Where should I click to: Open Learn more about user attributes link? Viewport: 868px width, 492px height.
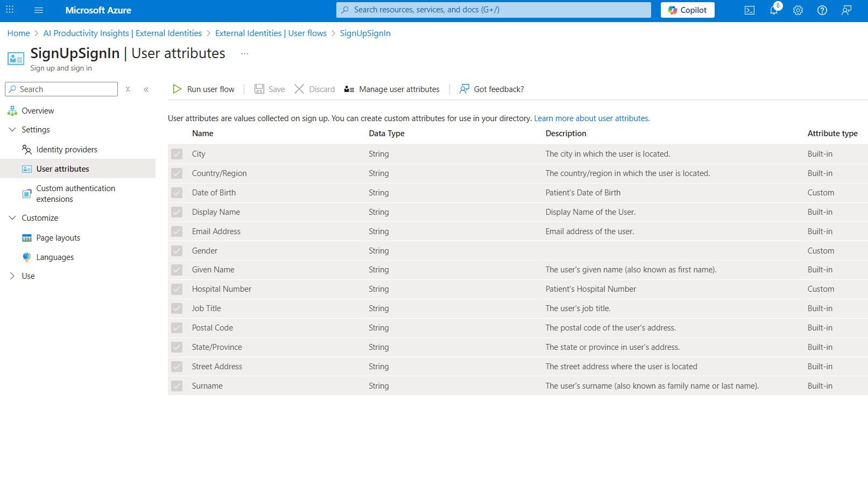[592, 118]
